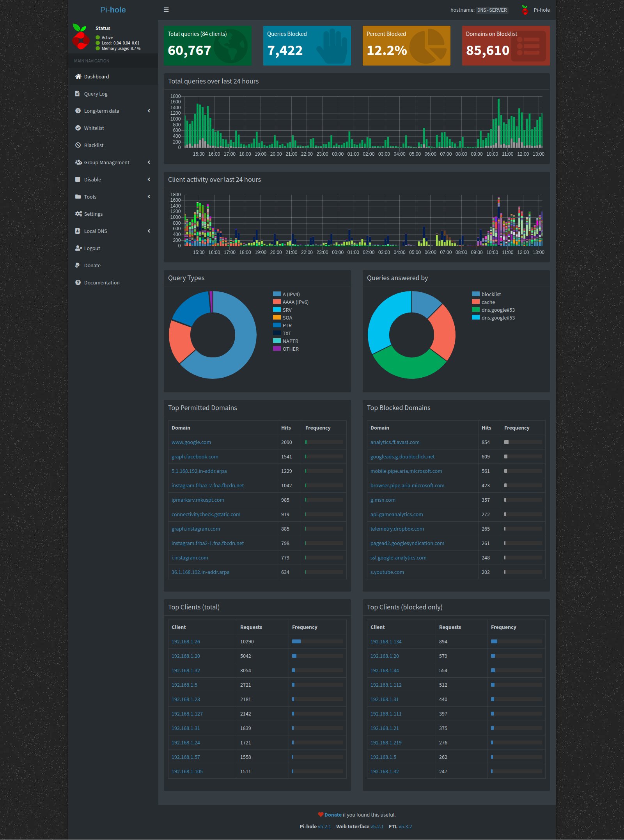Click the cache color swatch in legend
624x840 pixels.
(x=475, y=302)
